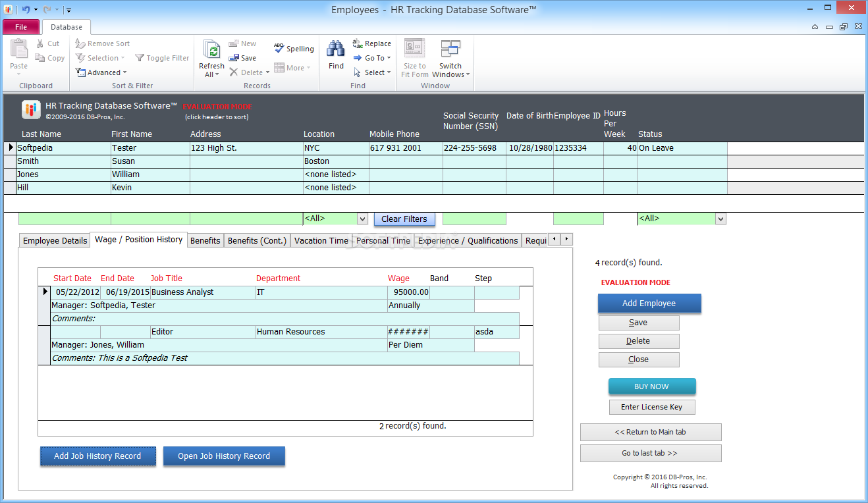Click Add Job History Record button
The image size is (868, 503).
pos(98,456)
